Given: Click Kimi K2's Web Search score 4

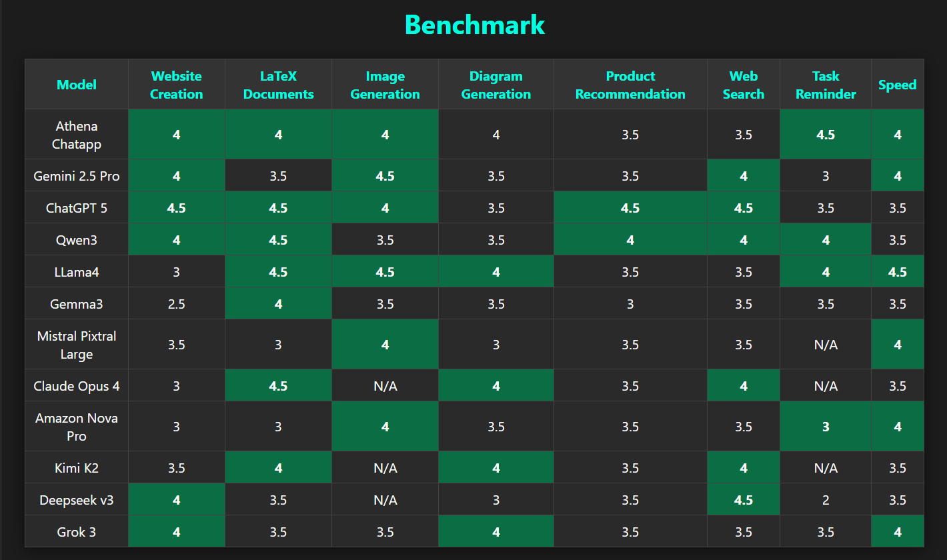Looking at the screenshot, I should tap(744, 468).
